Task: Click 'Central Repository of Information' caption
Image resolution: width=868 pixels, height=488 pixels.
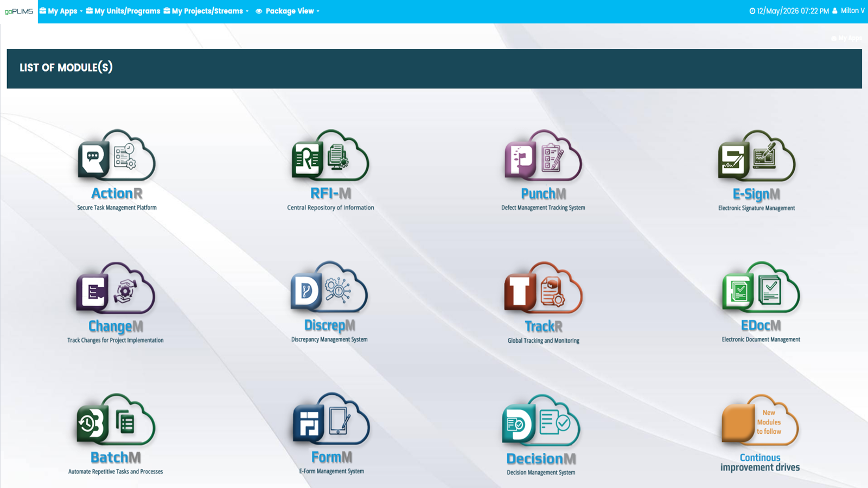Action: point(330,208)
